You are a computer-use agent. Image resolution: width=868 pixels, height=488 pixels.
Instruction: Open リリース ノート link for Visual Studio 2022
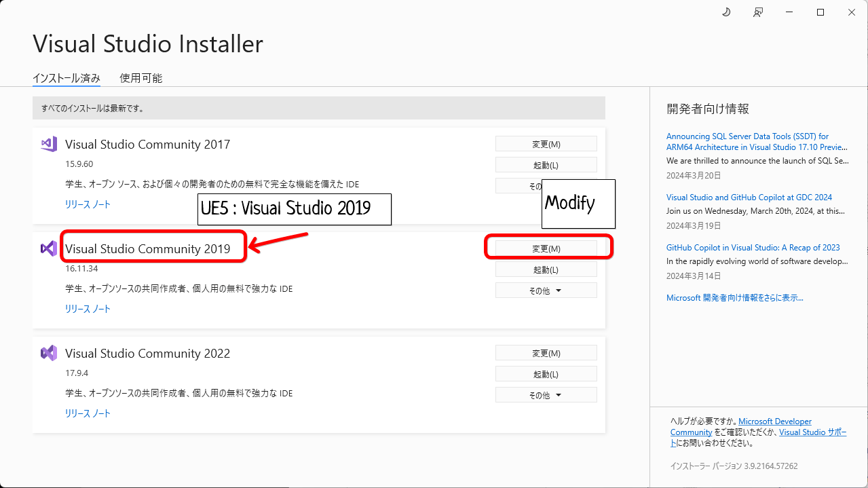(x=88, y=413)
